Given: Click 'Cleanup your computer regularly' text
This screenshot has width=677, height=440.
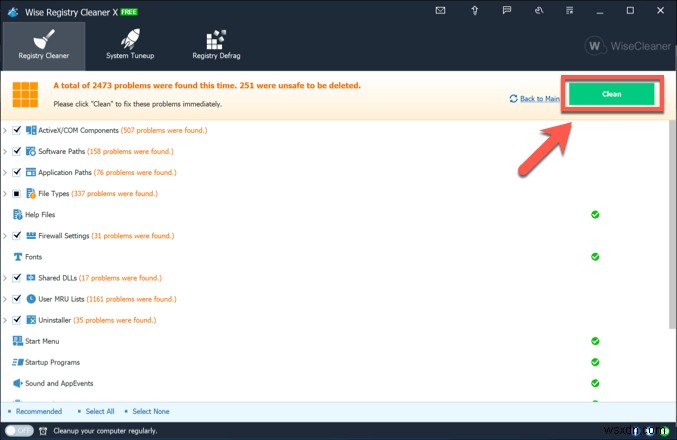Looking at the screenshot, I should [x=105, y=431].
